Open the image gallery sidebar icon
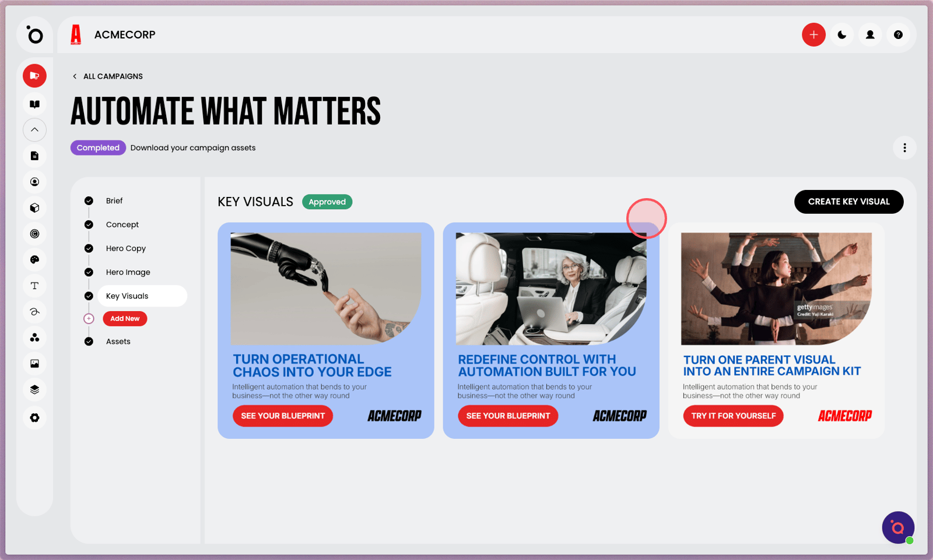 [x=35, y=364]
